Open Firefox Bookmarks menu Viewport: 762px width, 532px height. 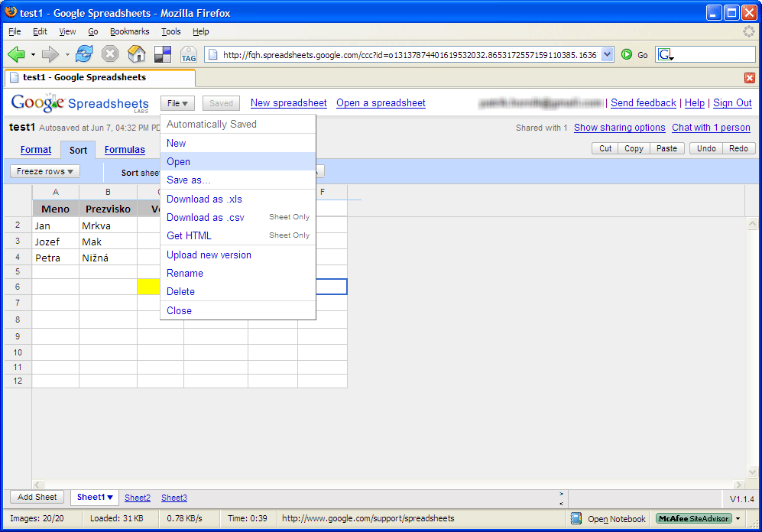click(x=130, y=31)
